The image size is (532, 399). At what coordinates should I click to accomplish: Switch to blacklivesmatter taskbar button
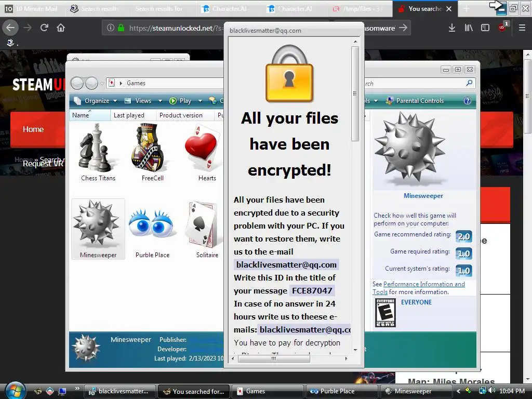click(x=120, y=391)
